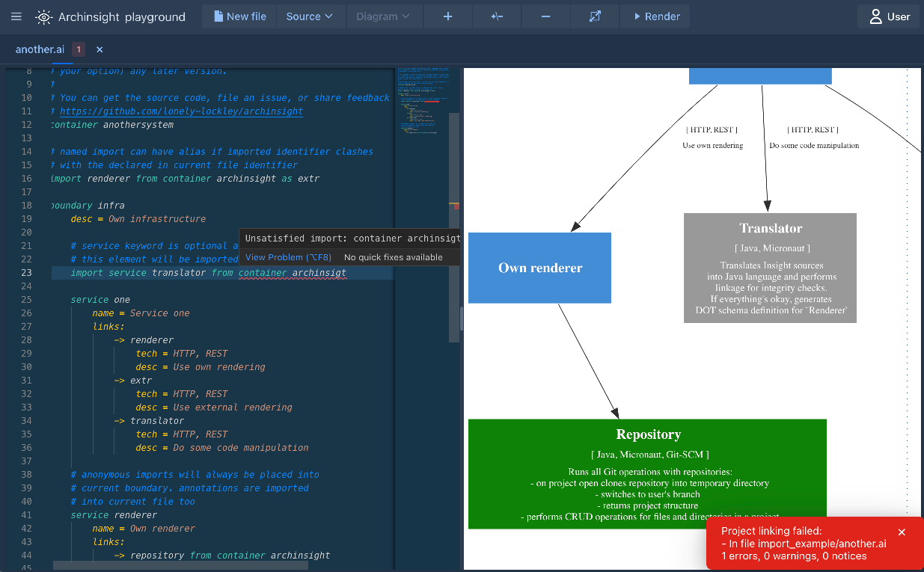Click View Problem in the tooltip
Image resolution: width=924 pixels, height=572 pixels.
click(288, 257)
